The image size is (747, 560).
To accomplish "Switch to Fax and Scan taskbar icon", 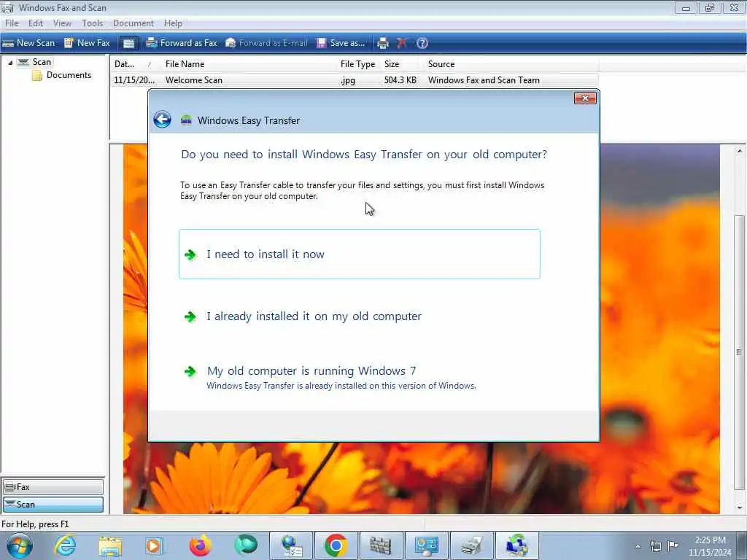I will tap(472, 545).
